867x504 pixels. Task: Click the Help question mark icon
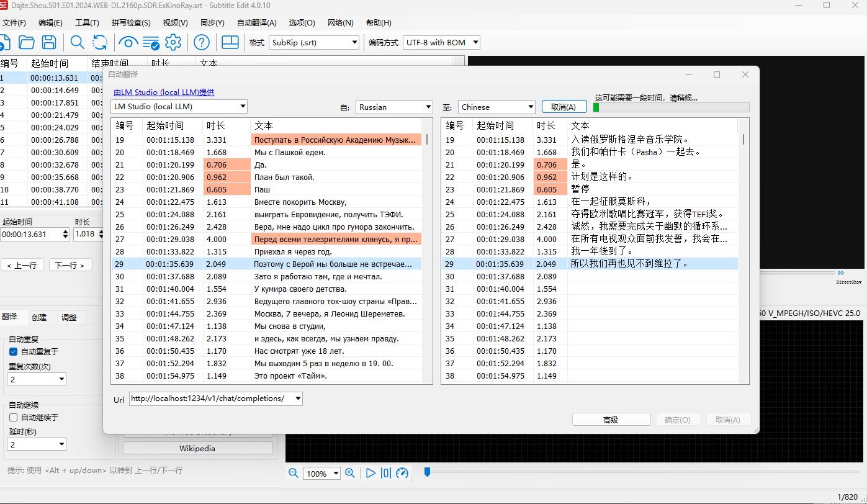[x=201, y=42]
